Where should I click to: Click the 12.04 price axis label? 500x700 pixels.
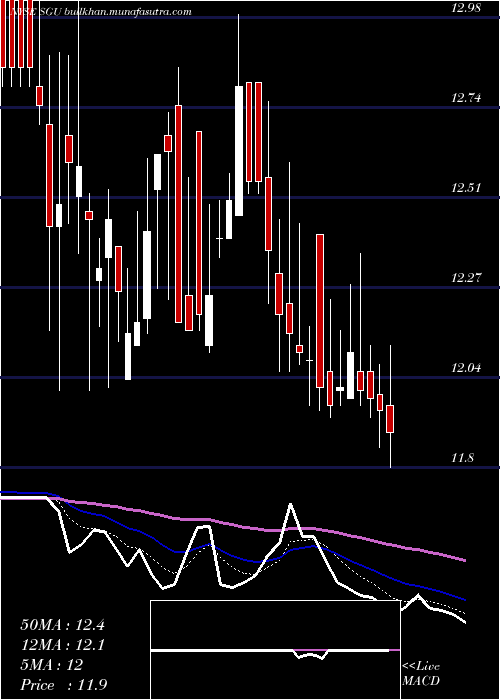466,368
